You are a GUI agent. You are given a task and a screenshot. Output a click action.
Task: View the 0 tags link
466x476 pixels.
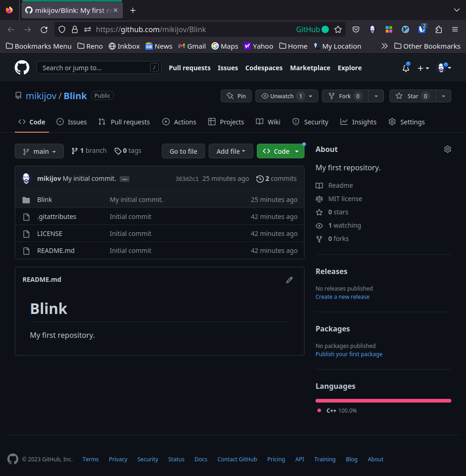point(128,151)
